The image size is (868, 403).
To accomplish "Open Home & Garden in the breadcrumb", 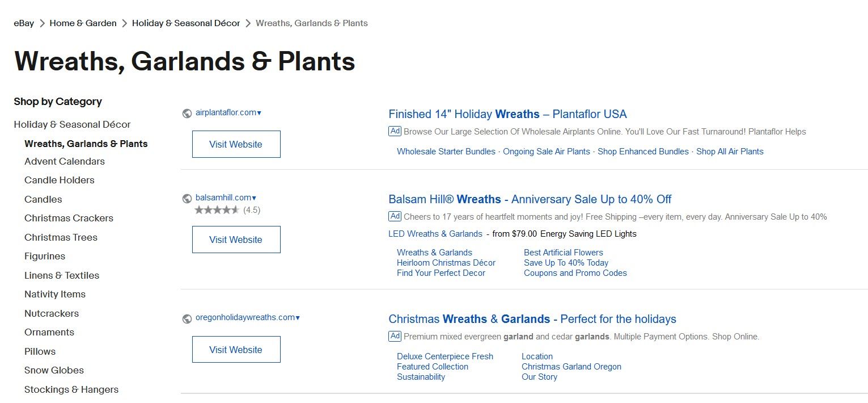I will pos(83,23).
